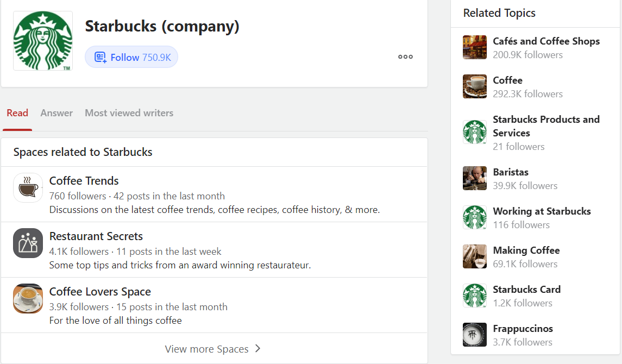Open the Coffee Lovers Space link

(x=100, y=292)
